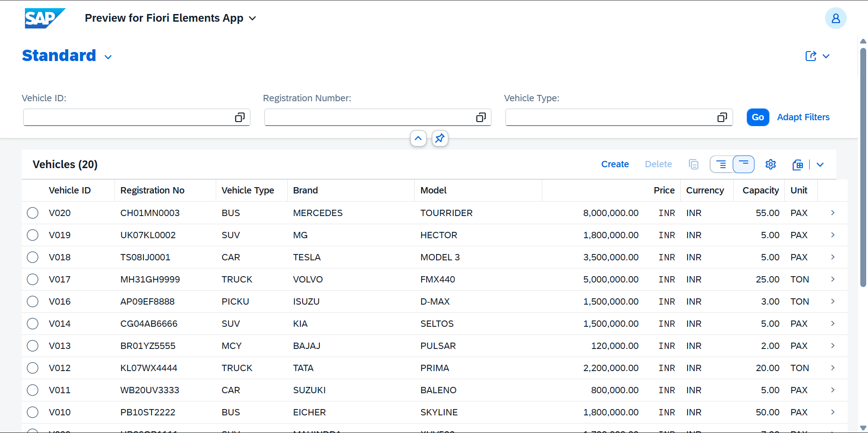This screenshot has height=433, width=868.
Task: Open details arrow for row V017
Action: tap(833, 279)
